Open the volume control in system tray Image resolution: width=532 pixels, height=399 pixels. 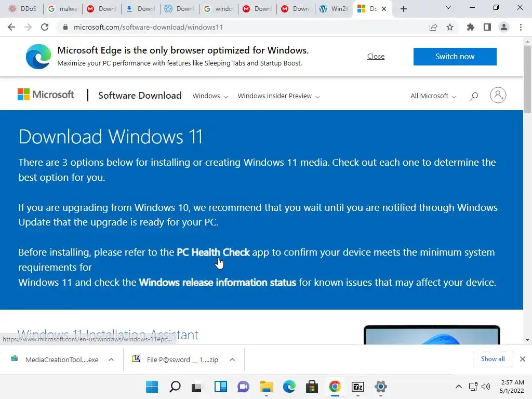coord(486,387)
